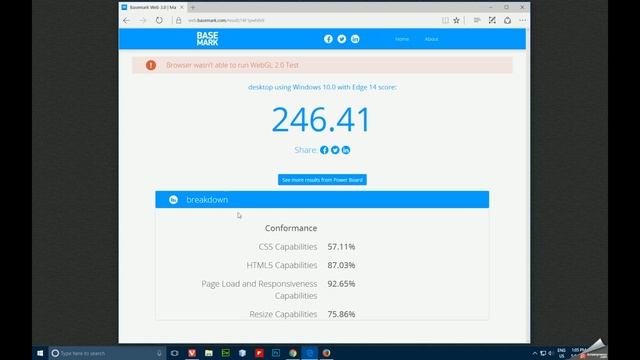Open Task View from the taskbar
This screenshot has height=360, width=640.
pyautogui.click(x=175, y=353)
